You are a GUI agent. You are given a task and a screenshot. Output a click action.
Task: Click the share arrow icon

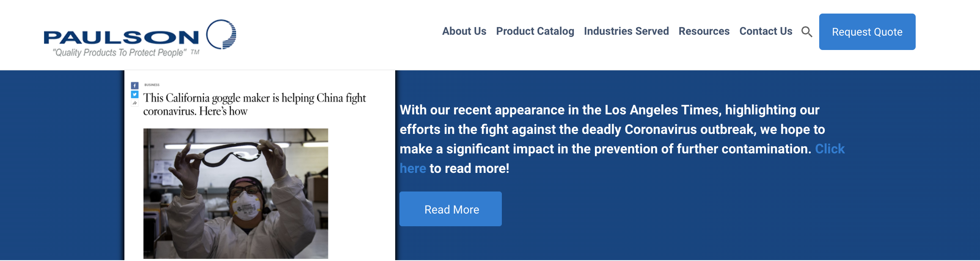(135, 102)
